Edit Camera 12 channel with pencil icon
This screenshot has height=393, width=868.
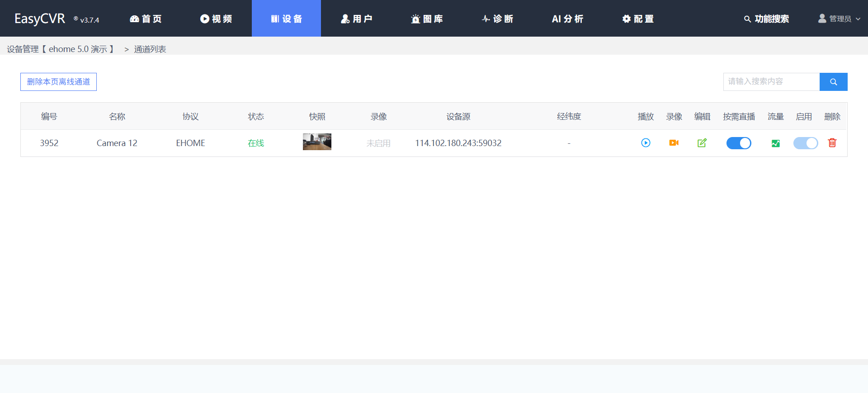click(x=702, y=143)
